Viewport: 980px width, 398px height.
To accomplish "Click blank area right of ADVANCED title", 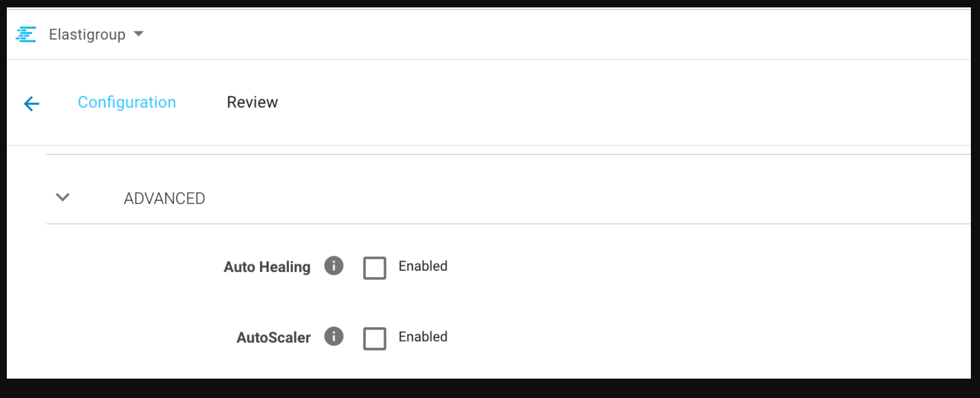I will (570, 198).
